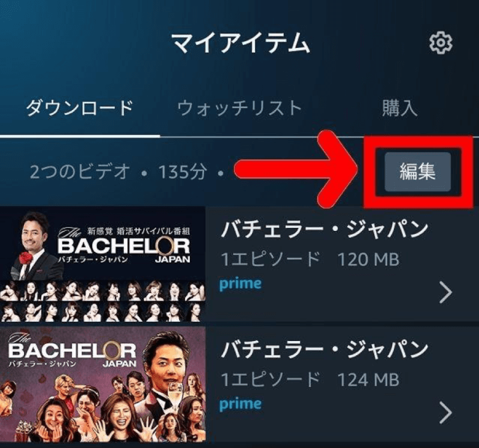Select the 購入 tab
The height and width of the screenshot is (448, 479).
click(x=399, y=108)
